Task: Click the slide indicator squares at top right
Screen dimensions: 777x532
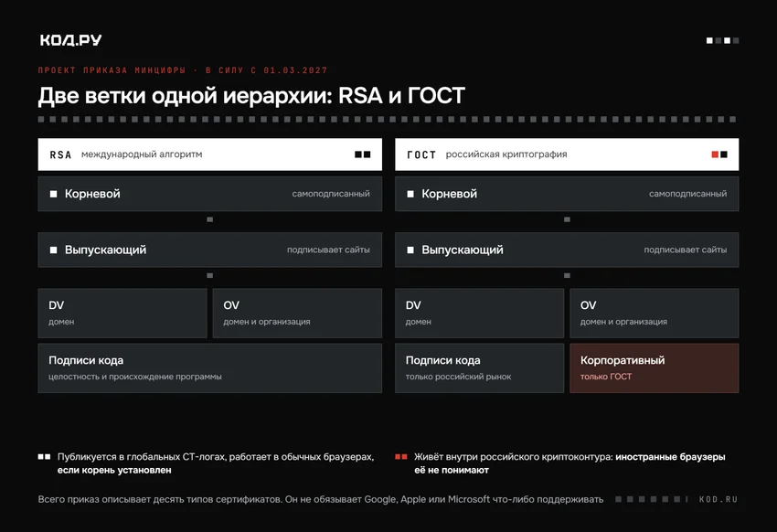Action: [722, 40]
